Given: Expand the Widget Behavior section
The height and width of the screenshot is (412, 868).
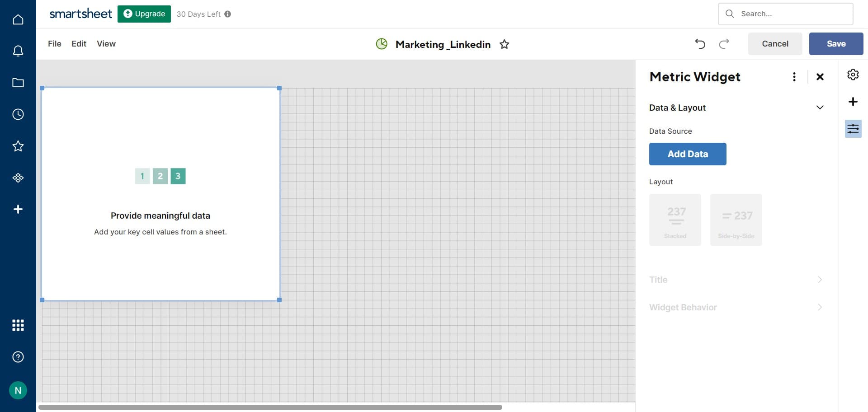Looking at the screenshot, I should click(x=736, y=307).
